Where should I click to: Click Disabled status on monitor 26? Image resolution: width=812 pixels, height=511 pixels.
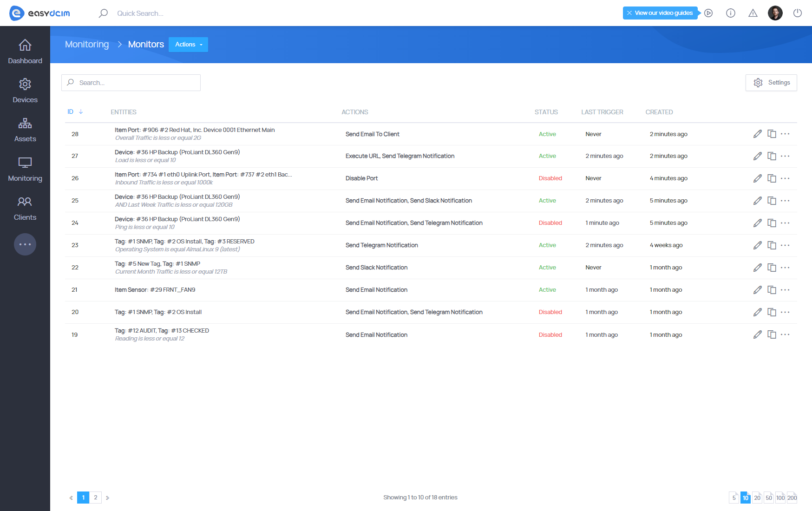point(550,178)
